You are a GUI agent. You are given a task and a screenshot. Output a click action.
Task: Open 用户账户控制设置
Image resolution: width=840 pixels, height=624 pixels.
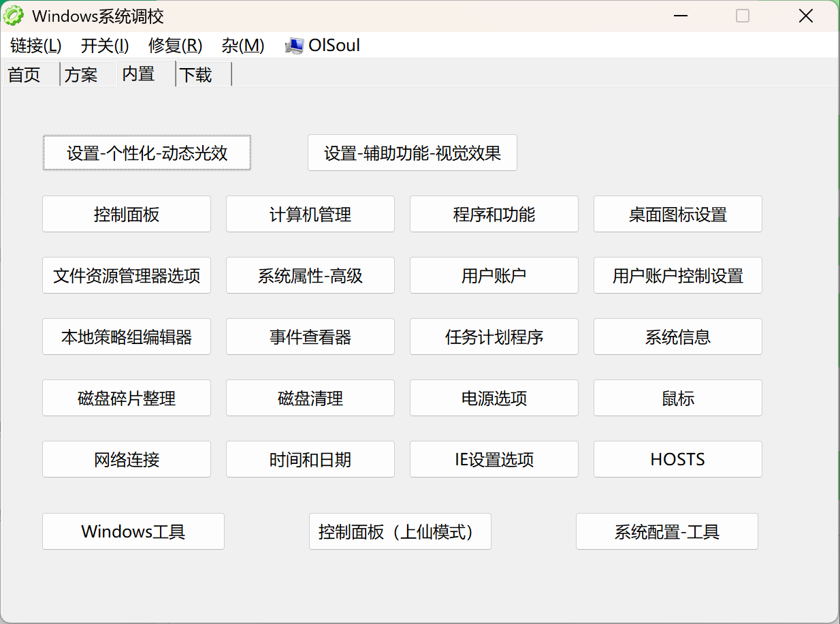click(x=678, y=275)
